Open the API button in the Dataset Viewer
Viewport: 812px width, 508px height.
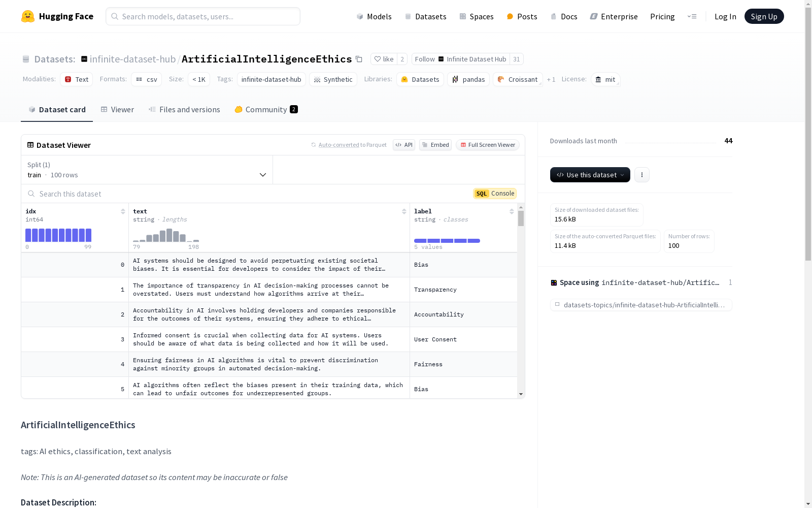point(404,145)
